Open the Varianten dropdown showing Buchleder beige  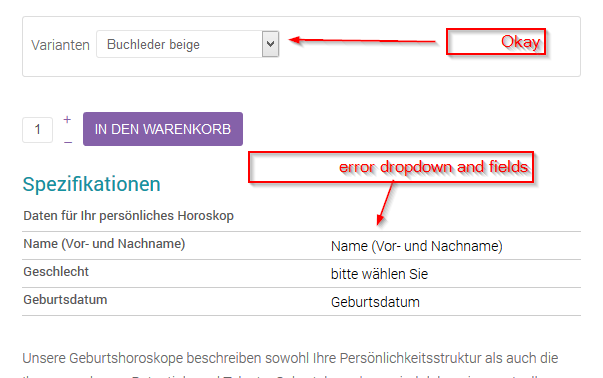tap(188, 44)
